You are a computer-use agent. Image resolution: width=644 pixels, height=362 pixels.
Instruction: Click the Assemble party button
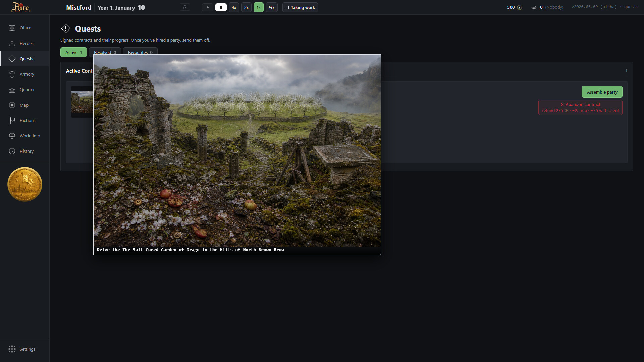(x=602, y=92)
